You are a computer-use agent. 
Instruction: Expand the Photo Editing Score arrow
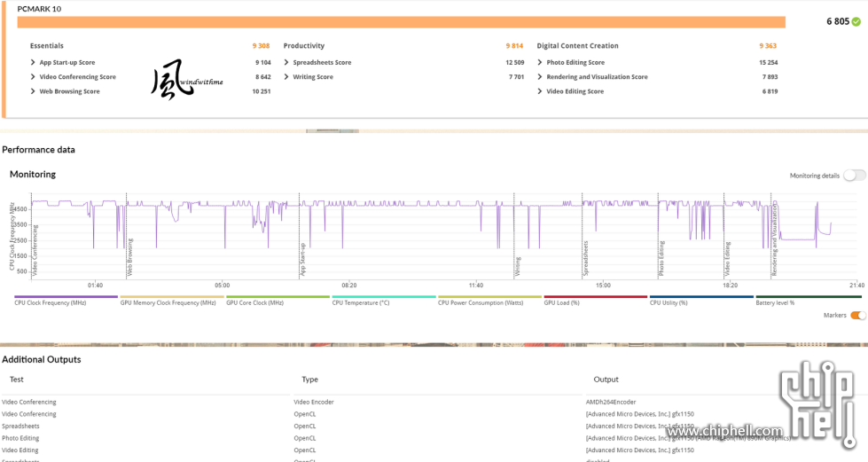point(540,63)
